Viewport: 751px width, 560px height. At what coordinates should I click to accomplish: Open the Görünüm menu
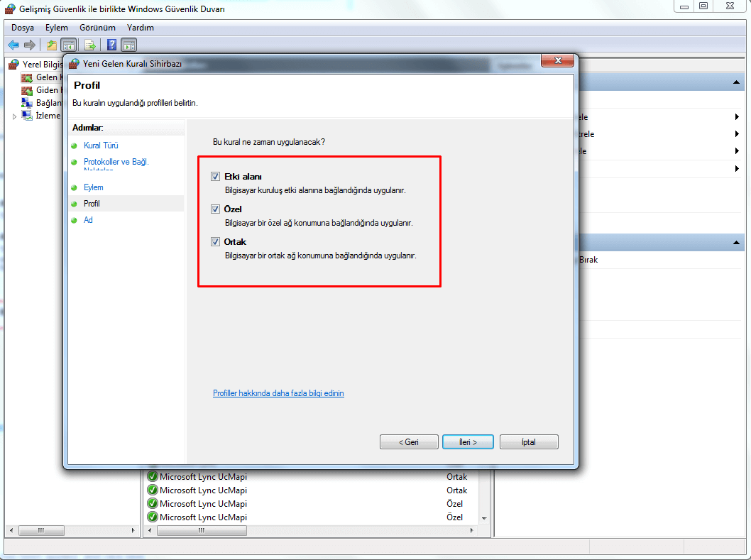coord(97,28)
